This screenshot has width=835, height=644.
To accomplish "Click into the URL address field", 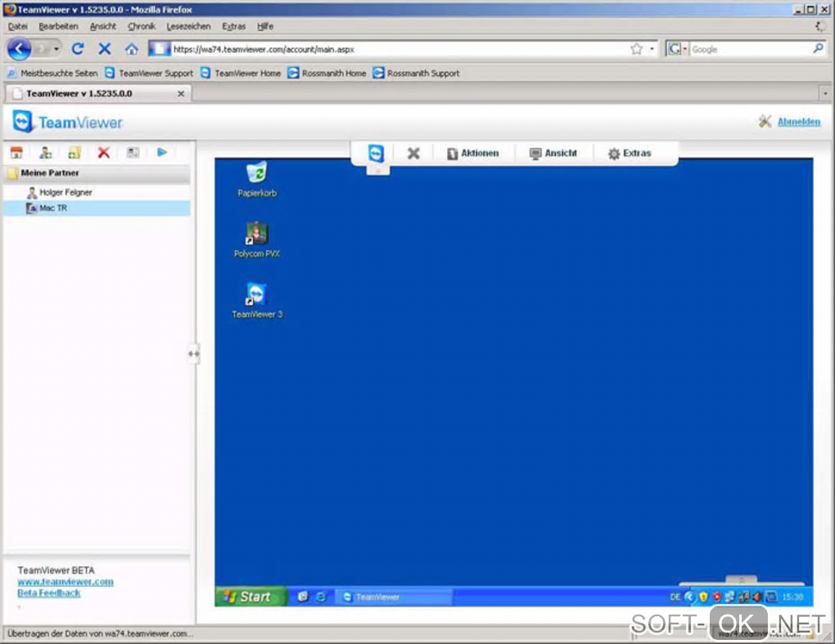I will click(x=399, y=49).
